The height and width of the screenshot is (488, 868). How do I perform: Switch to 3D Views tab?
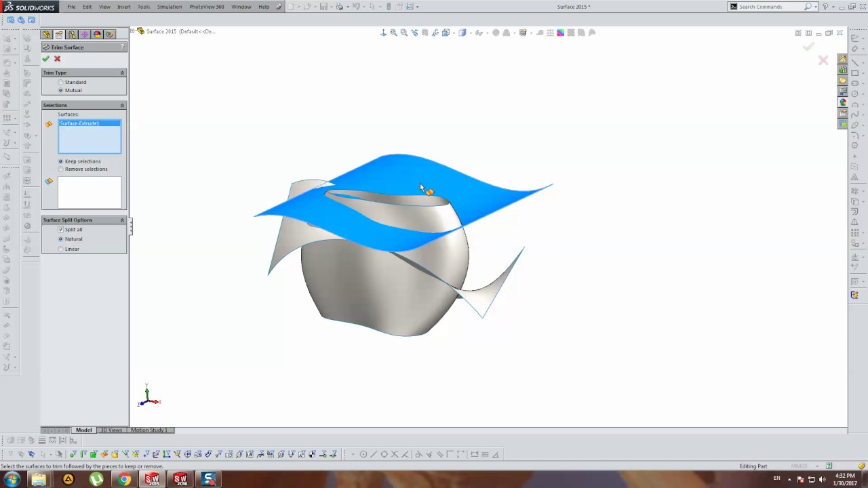click(x=111, y=430)
